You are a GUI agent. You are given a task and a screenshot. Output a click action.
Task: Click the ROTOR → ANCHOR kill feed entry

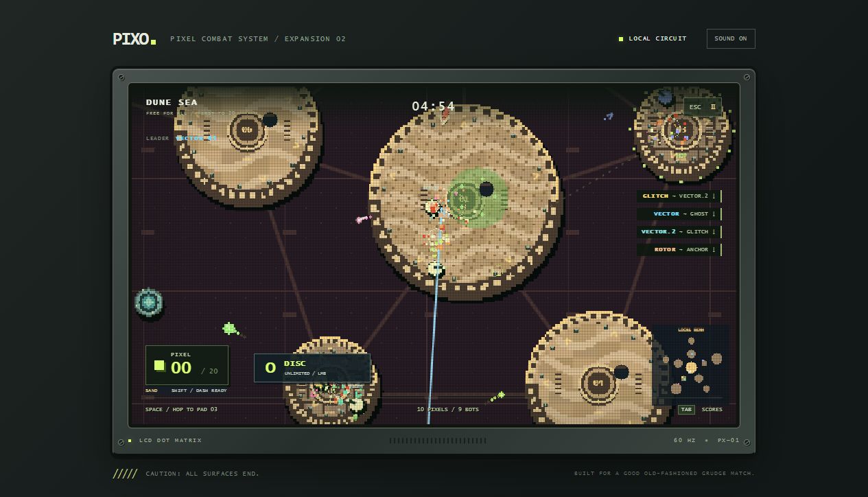(x=679, y=250)
